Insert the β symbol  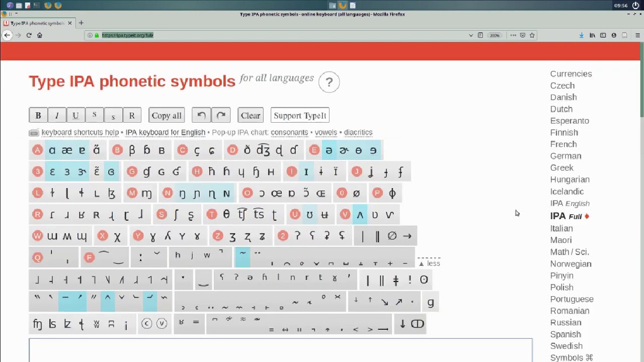tap(132, 150)
